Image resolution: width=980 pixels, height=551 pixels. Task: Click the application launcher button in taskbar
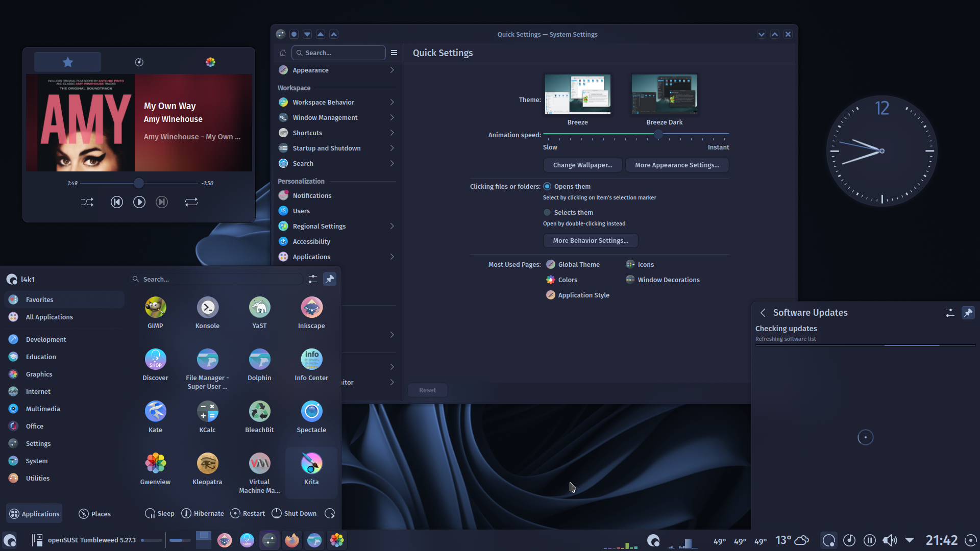point(10,540)
